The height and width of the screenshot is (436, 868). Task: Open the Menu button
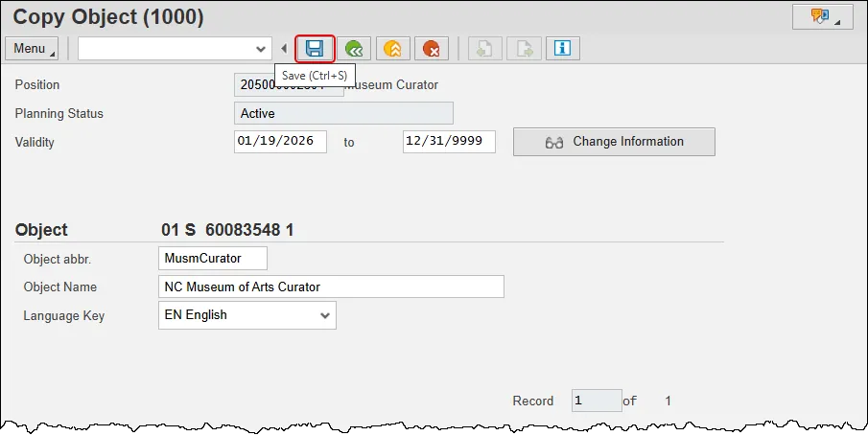(x=32, y=49)
